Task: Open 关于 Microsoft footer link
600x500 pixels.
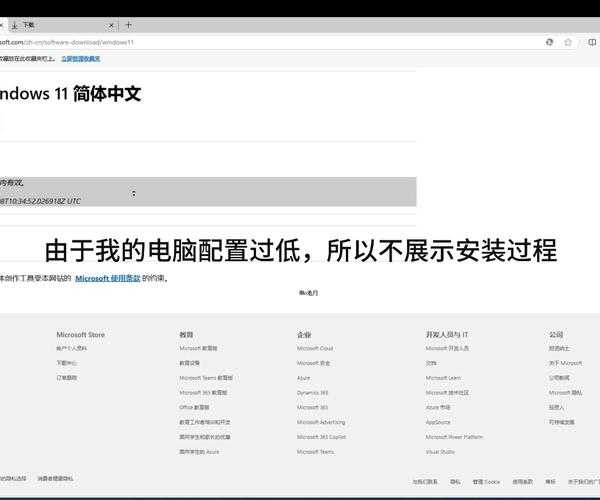Action: [566, 363]
